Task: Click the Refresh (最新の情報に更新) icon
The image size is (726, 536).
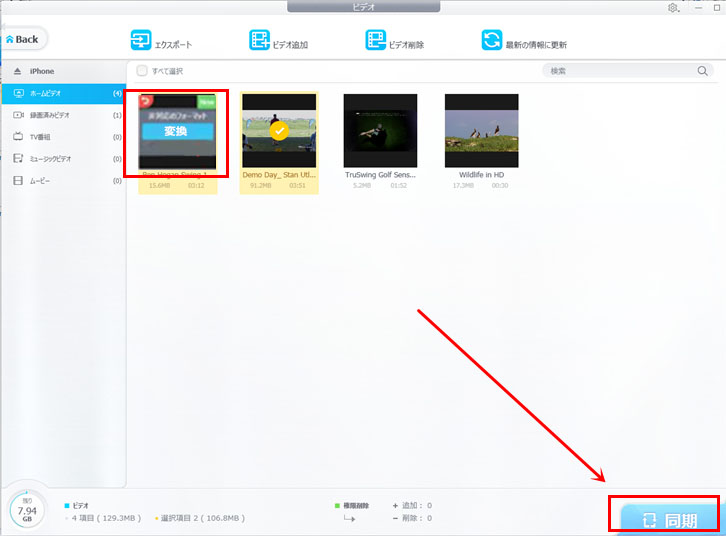Action: 492,40
